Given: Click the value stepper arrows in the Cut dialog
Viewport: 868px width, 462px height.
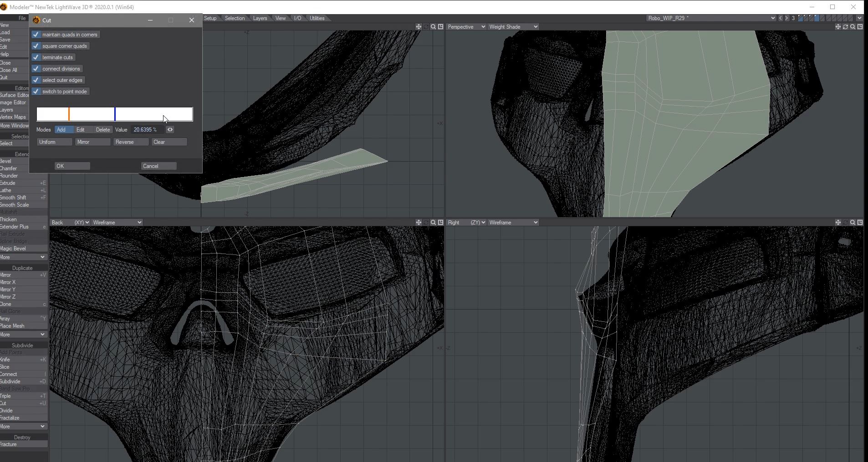Looking at the screenshot, I should [x=170, y=130].
